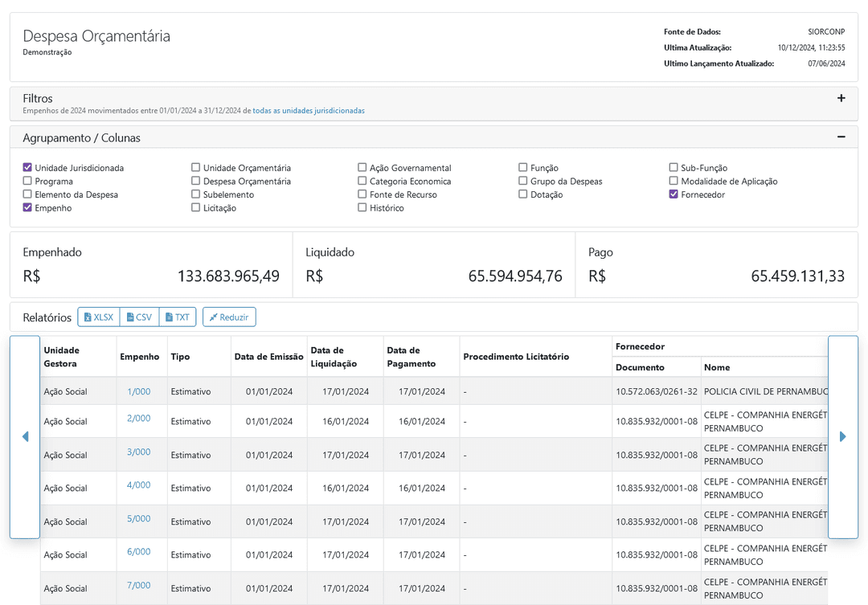The image size is (868, 605).
Task: Click Procedimento Licitatório column header
Action: coord(536,357)
